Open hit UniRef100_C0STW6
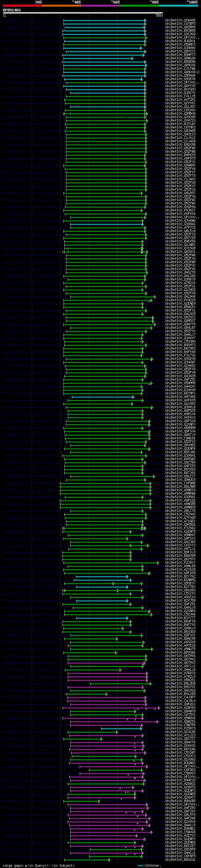The height and width of the screenshot is (868, 201). coord(180,69)
